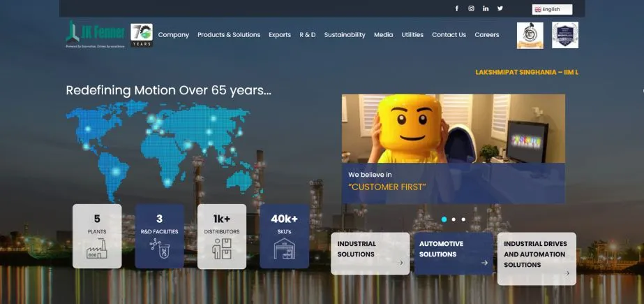This screenshot has width=644, height=304.
Task: Open the Automotive Solutions card
Action: click(453, 253)
